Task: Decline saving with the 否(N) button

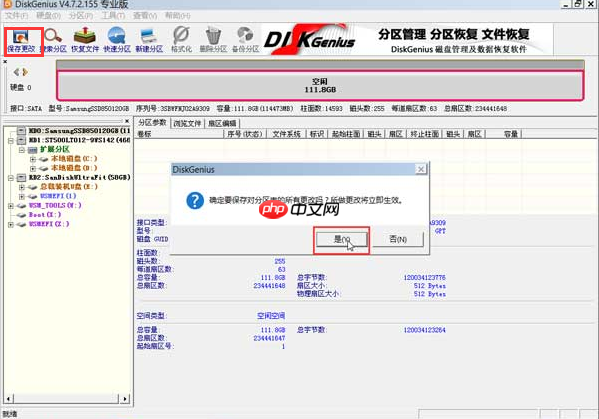Action: click(x=398, y=239)
